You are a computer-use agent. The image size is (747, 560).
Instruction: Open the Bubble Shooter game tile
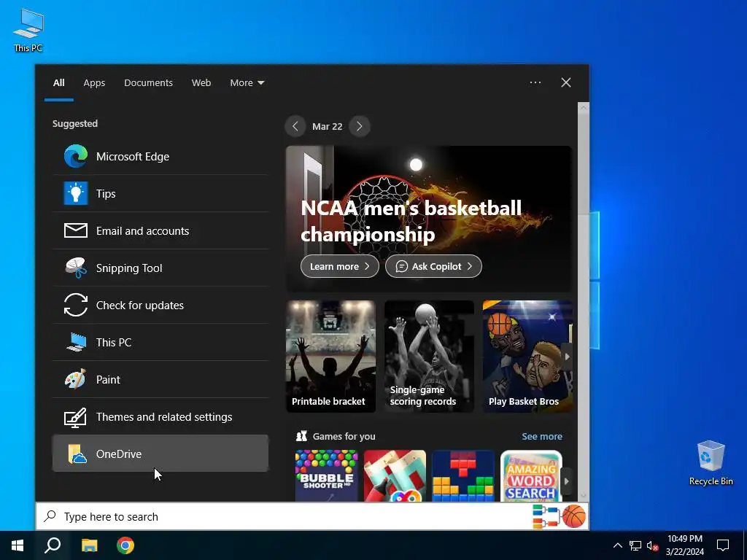(x=326, y=475)
